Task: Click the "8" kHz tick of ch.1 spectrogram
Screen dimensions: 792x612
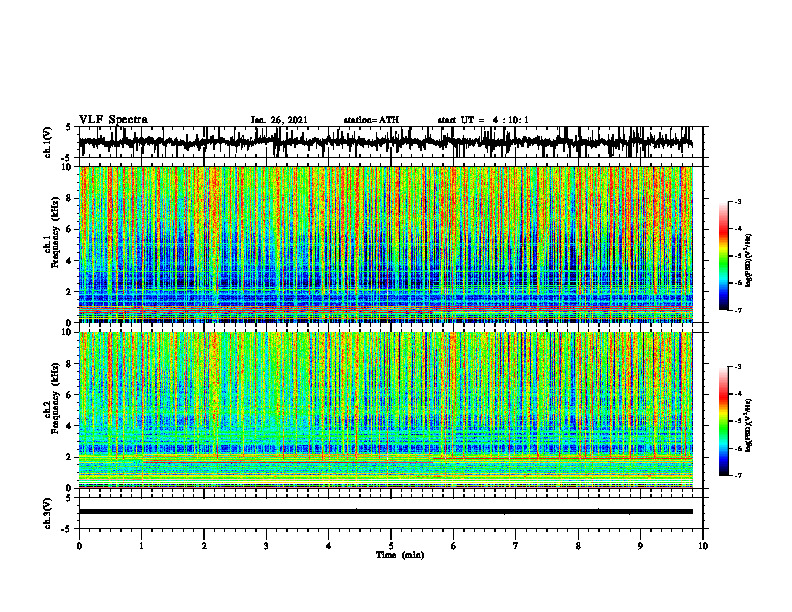Action: tap(70, 198)
